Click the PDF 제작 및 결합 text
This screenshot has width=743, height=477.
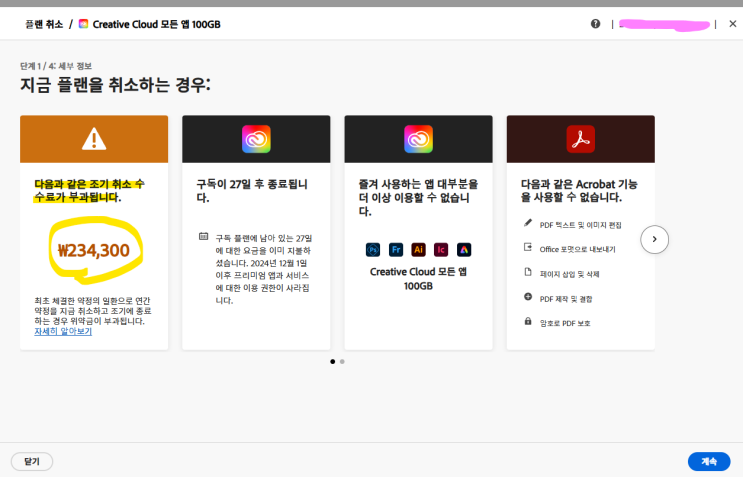coord(566,299)
